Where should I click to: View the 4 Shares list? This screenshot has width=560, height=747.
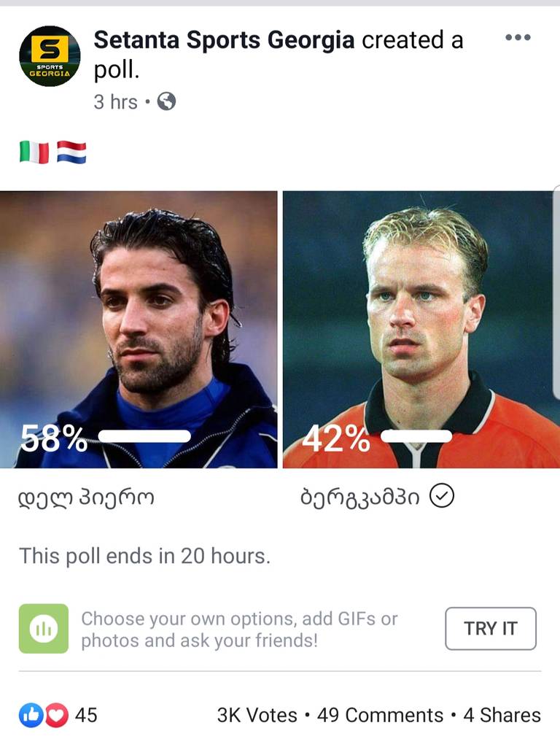[x=502, y=716]
